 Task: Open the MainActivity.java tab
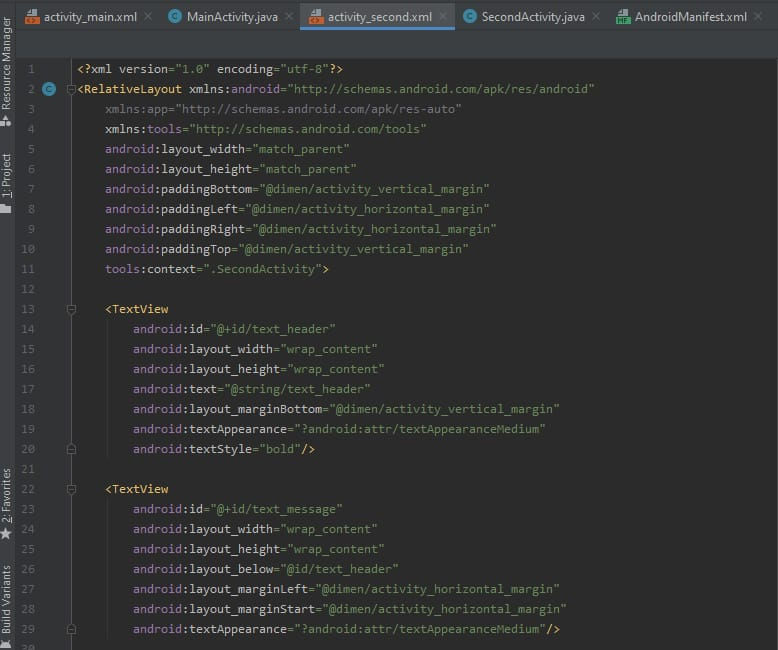[232, 17]
